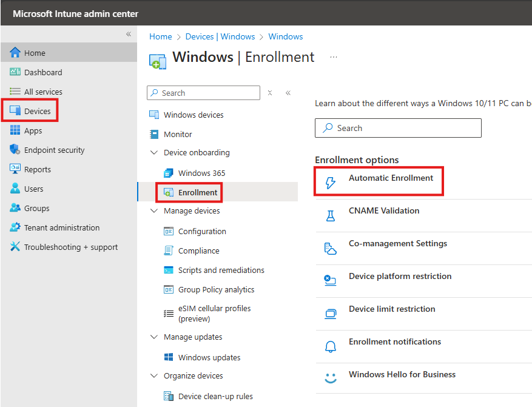532x407 pixels.
Task: Click the Windows 365 icon
Action: click(168, 173)
